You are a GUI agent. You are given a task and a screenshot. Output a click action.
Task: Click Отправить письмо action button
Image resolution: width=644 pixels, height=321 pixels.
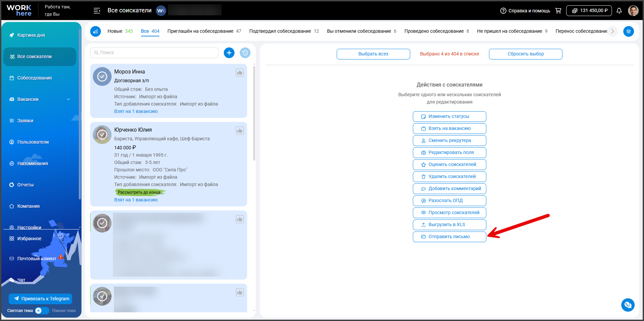coord(450,237)
